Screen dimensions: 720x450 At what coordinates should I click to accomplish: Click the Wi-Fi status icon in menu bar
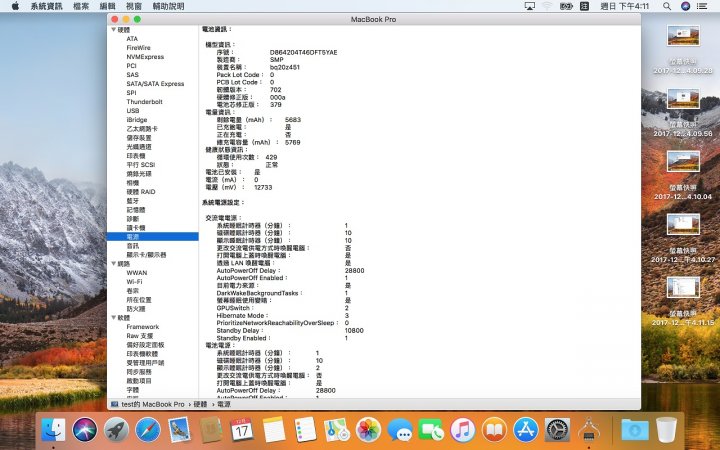point(547,6)
